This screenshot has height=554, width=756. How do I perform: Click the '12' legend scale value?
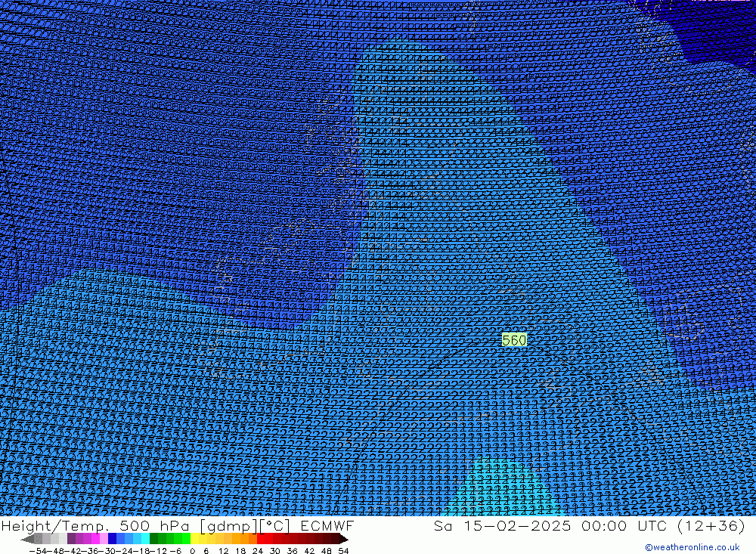tap(224, 551)
